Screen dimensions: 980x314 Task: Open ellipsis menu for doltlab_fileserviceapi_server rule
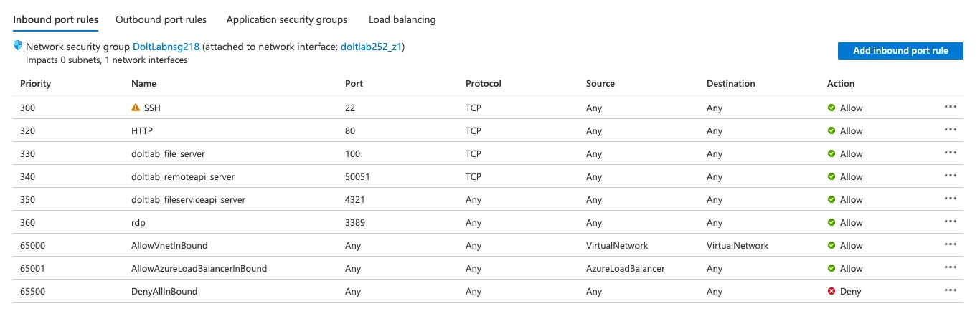[951, 199]
